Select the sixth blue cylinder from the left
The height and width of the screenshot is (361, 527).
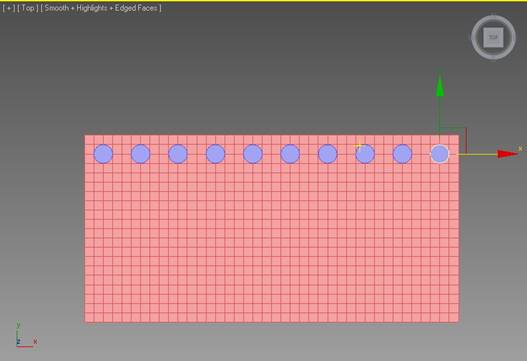tap(290, 154)
